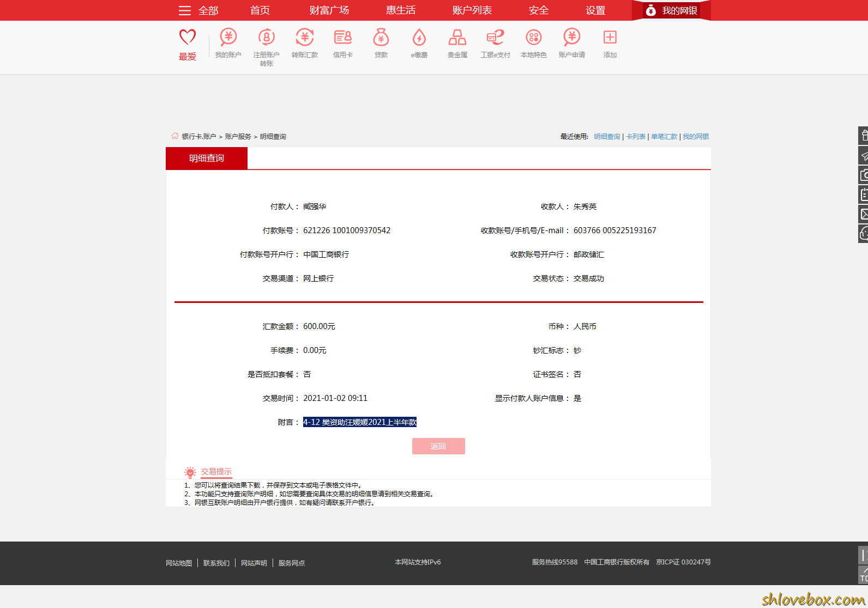The width and height of the screenshot is (868, 608).
Task: Open 惠生活 in top navigation
Action: pyautogui.click(x=401, y=10)
